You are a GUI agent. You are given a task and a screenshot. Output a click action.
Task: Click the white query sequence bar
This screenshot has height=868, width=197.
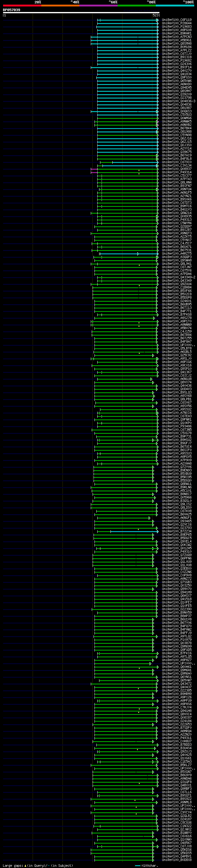(x=81, y=12)
